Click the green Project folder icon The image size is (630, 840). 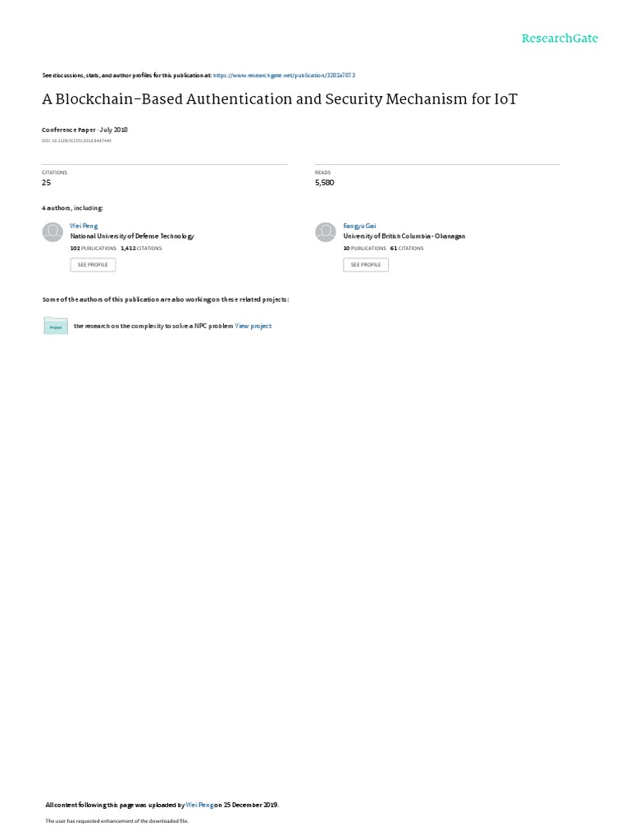(56, 326)
